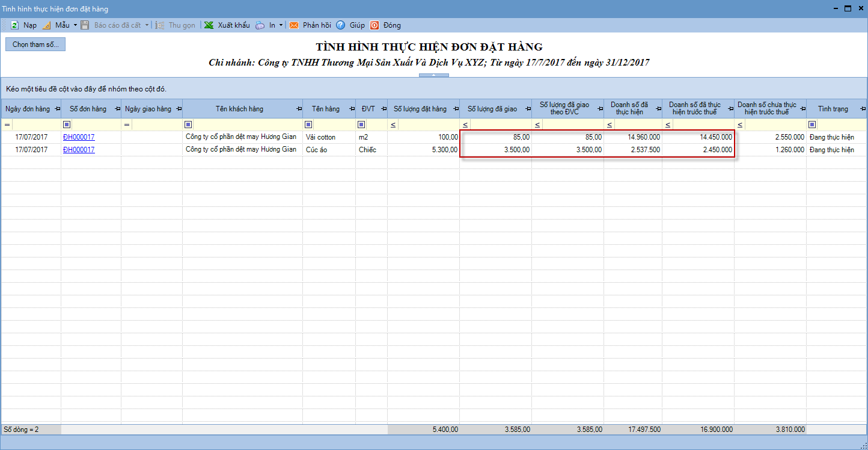Export report with Xuất khẩu Excel icon

(x=209, y=25)
